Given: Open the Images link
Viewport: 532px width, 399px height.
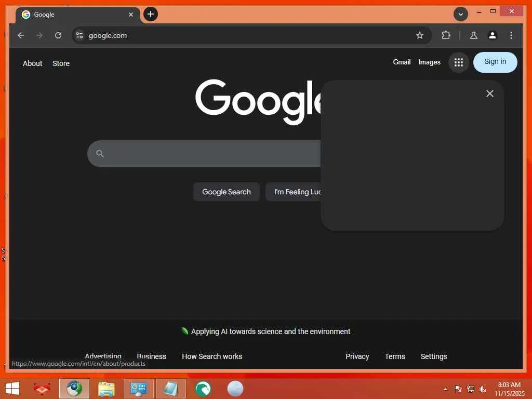Looking at the screenshot, I should [429, 62].
